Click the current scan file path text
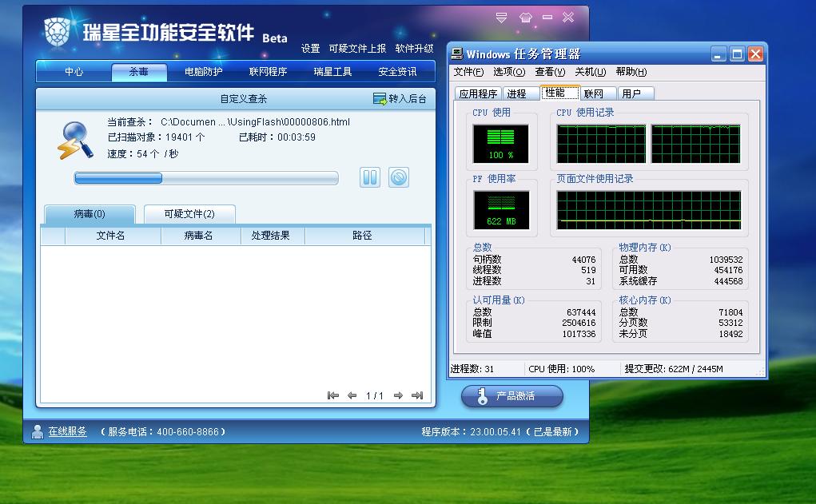816x504 pixels. [255, 121]
